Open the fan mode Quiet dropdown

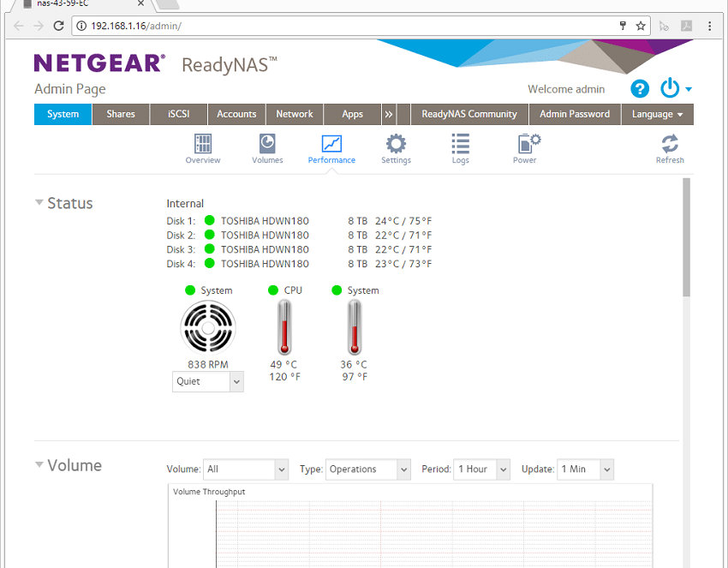pyautogui.click(x=208, y=381)
